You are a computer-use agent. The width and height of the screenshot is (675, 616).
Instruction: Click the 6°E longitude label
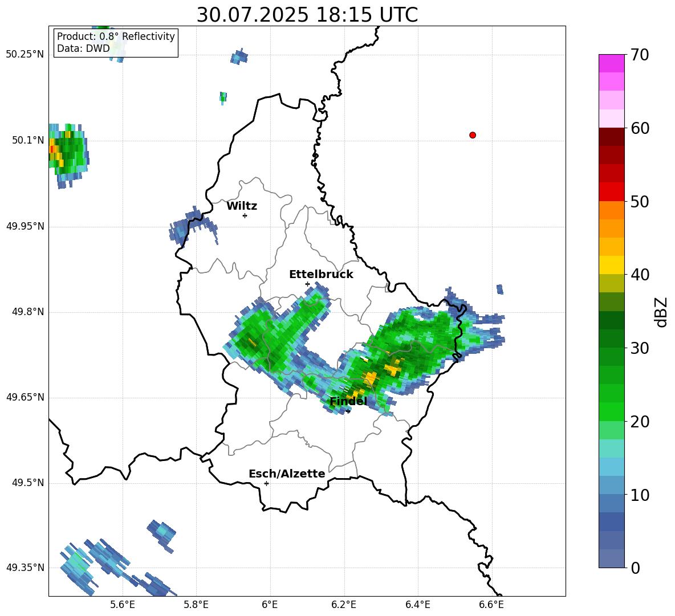coord(270,605)
